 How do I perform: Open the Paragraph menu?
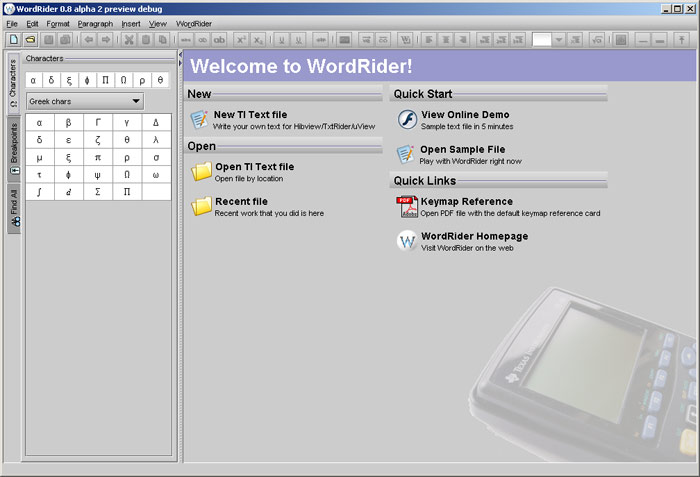click(x=95, y=24)
